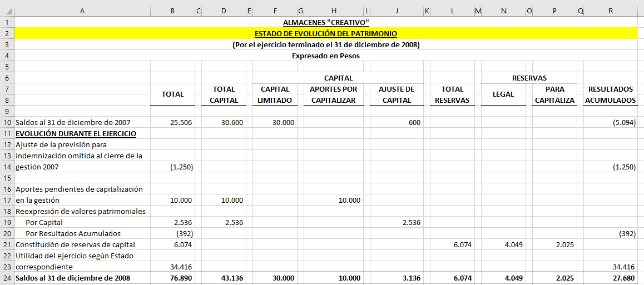
Task: Click the ALMACENES "CREATIVO" title cell
Action: click(x=326, y=23)
